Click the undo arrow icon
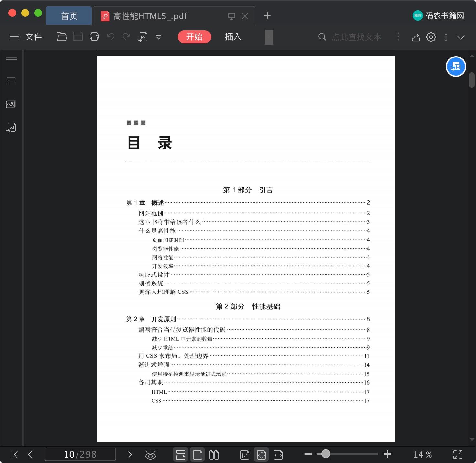The height and width of the screenshot is (463, 476). (111, 37)
